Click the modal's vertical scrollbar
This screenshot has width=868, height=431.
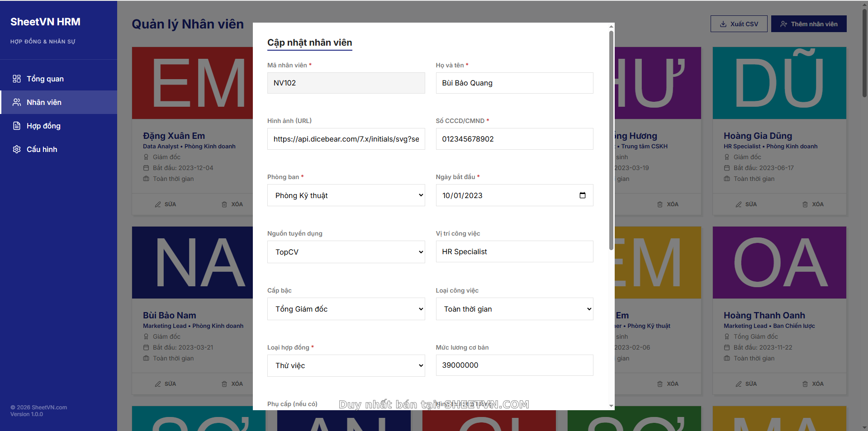(611, 140)
